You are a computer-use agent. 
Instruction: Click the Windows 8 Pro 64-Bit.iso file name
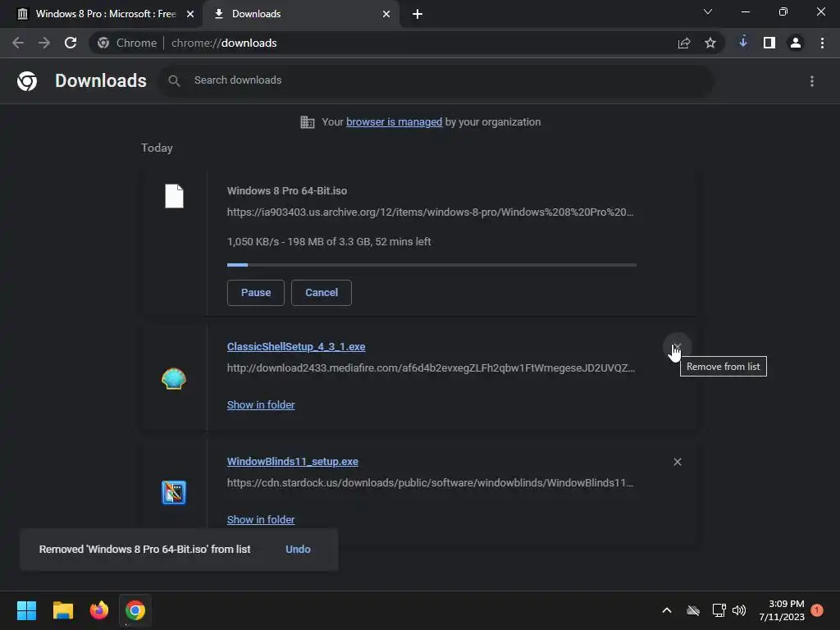[287, 190]
